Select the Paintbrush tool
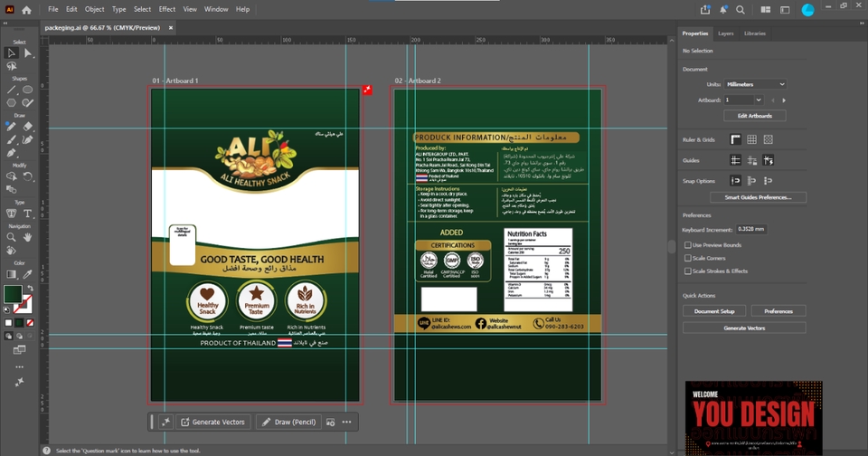Image resolution: width=868 pixels, height=456 pixels. point(11,139)
